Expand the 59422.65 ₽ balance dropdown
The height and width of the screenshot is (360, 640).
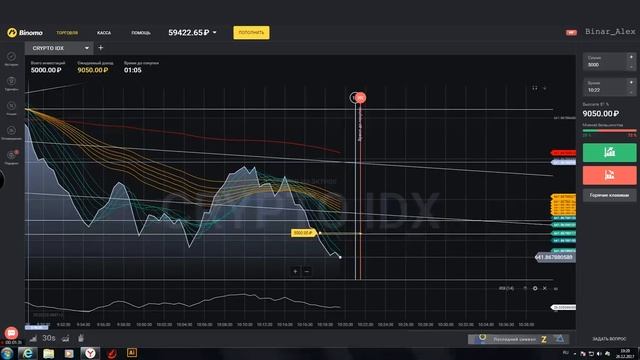coord(192,33)
